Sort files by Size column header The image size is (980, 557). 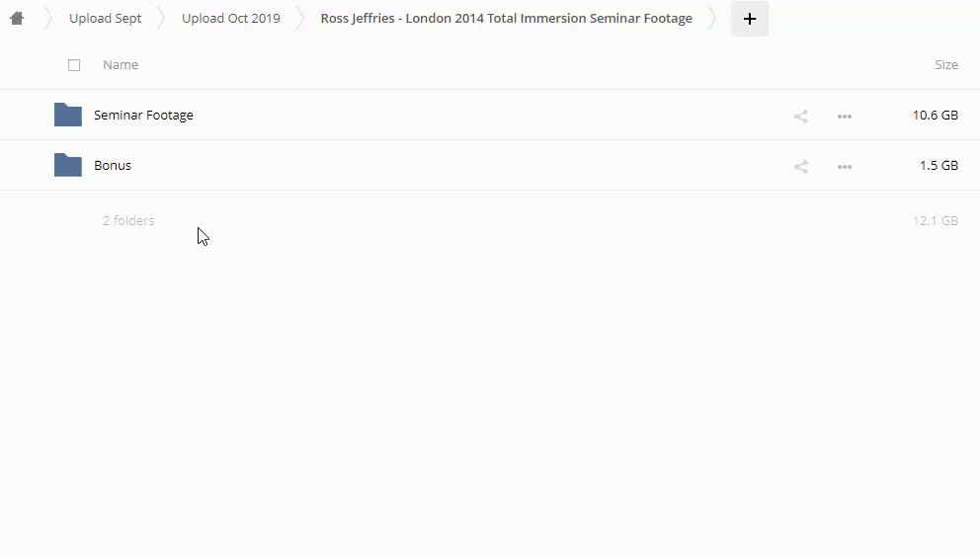[945, 65]
